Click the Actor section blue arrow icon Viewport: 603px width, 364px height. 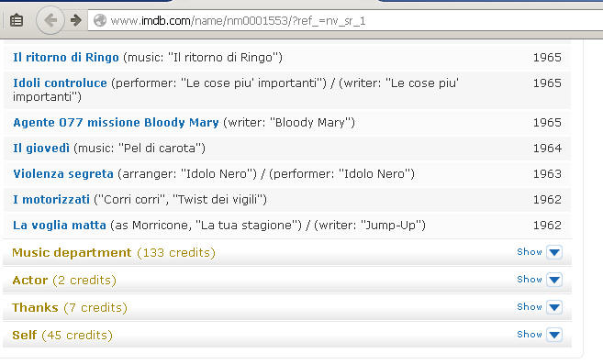click(554, 280)
